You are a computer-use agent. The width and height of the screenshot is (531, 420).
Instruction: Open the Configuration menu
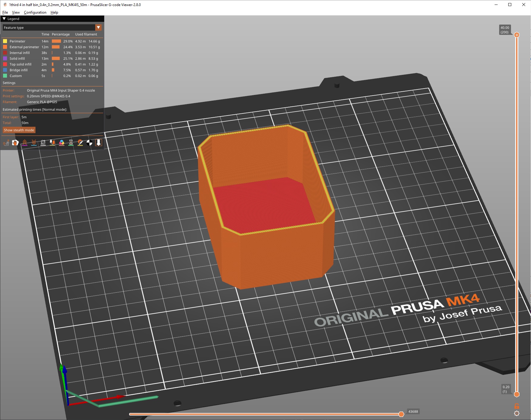[x=35, y=12]
